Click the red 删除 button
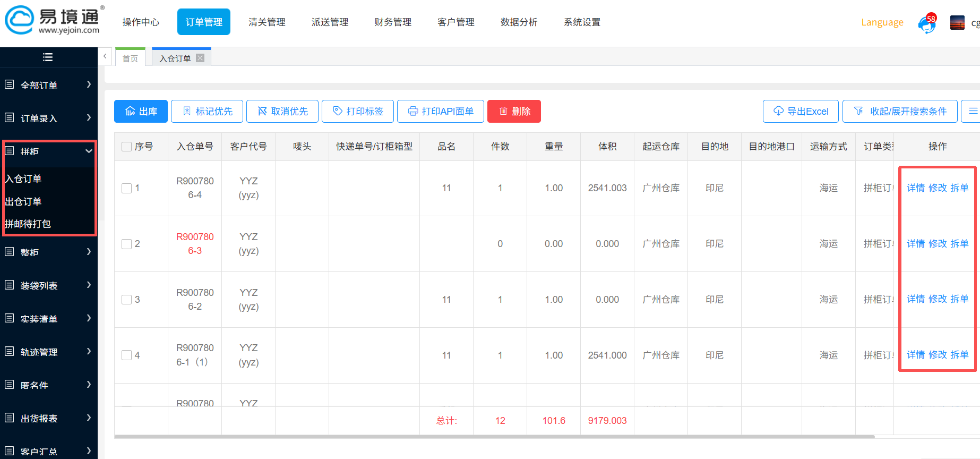This screenshot has width=980, height=459. (x=514, y=111)
